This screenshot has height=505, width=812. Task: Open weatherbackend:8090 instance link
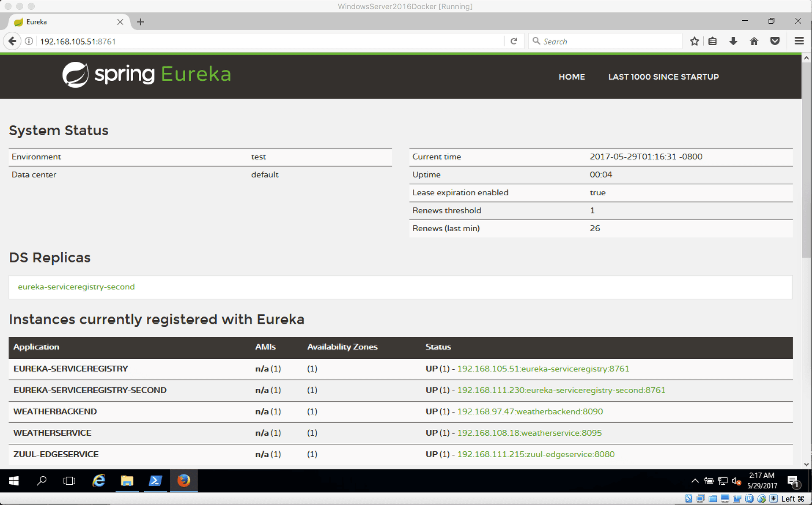[530, 412]
